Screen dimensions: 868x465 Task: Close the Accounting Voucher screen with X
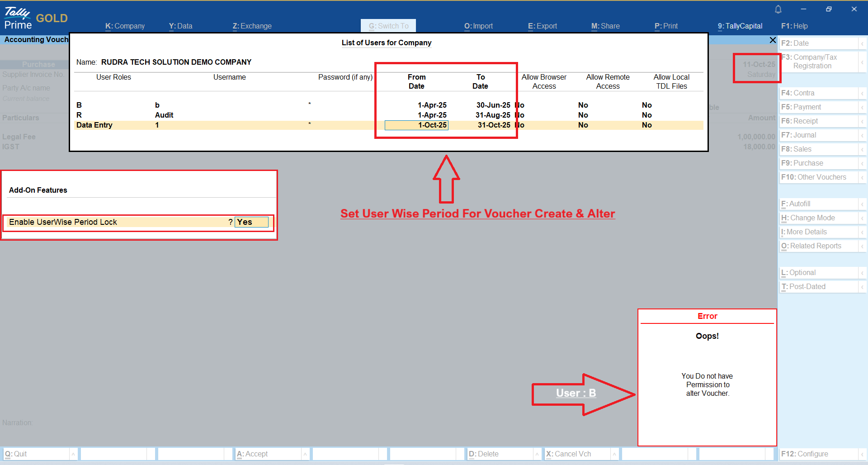(773, 40)
